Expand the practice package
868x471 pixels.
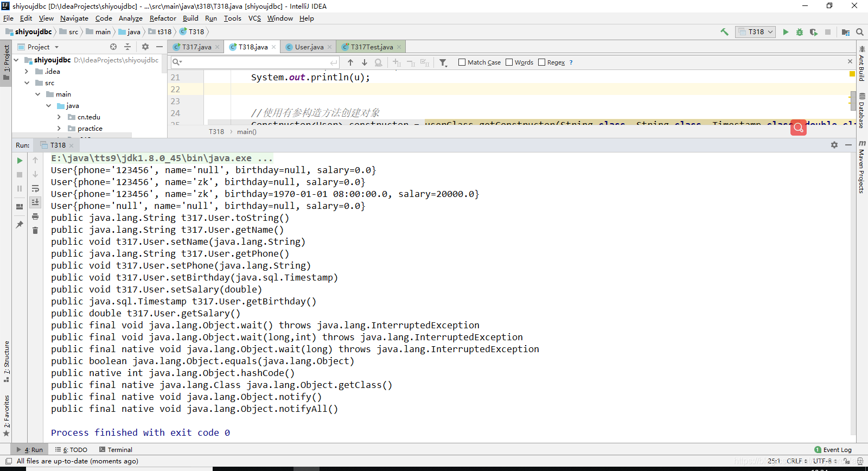[59, 129]
